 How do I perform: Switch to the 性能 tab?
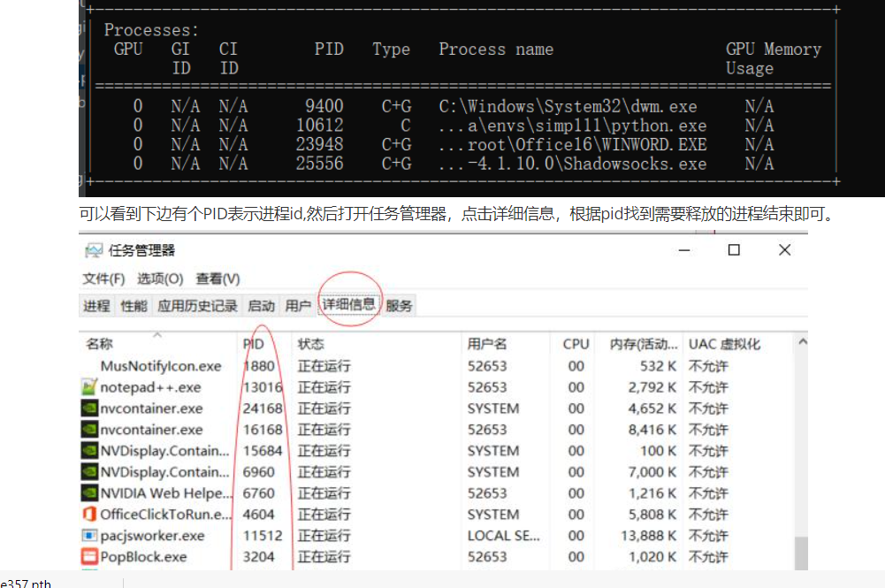coord(134,306)
